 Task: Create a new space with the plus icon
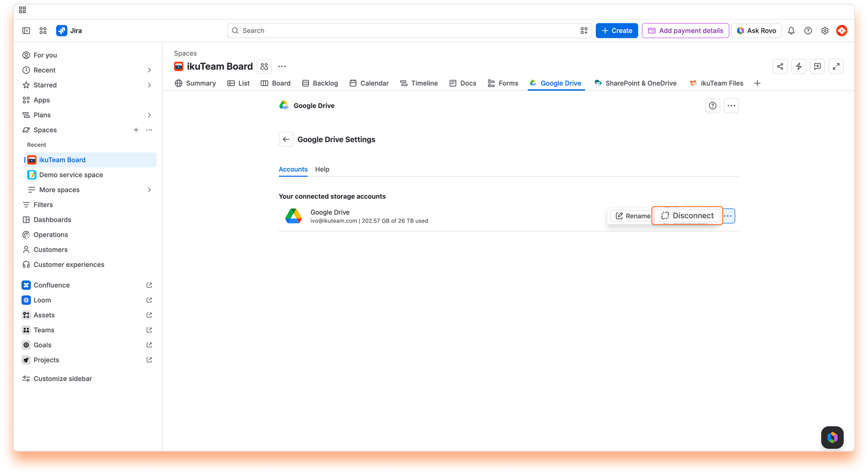136,130
